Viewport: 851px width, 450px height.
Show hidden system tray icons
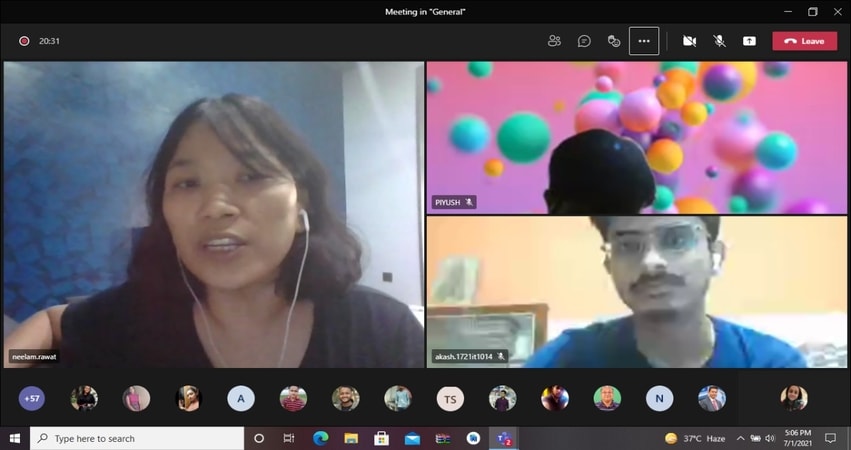[740, 438]
